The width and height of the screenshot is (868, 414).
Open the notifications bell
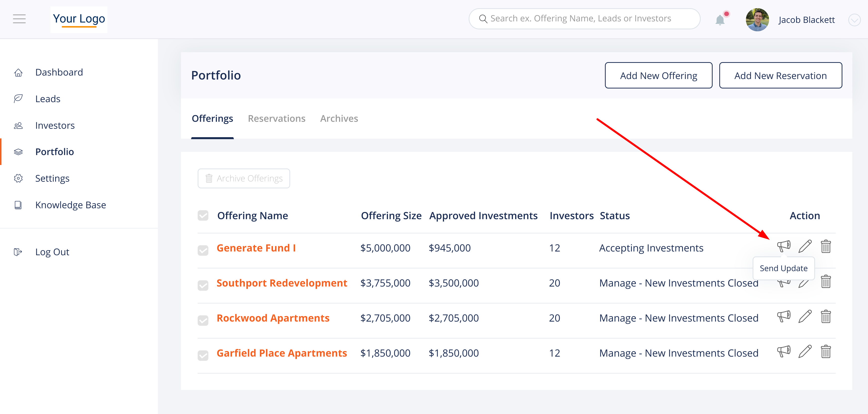point(720,20)
